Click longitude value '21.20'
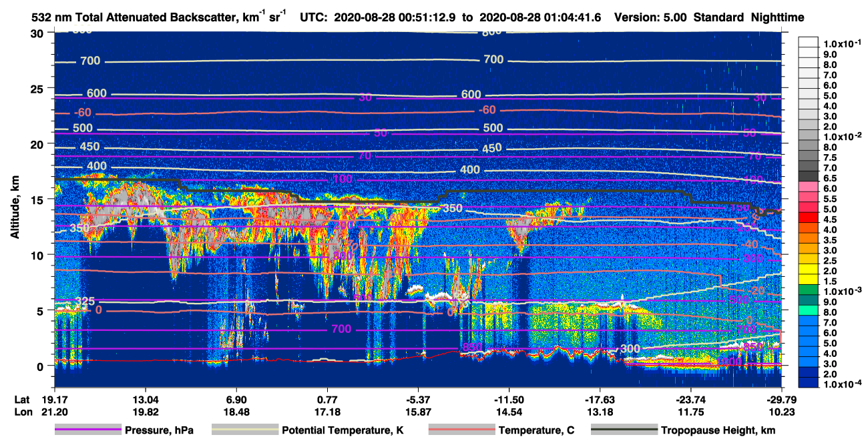The height and width of the screenshot is (445, 868). pos(54,412)
